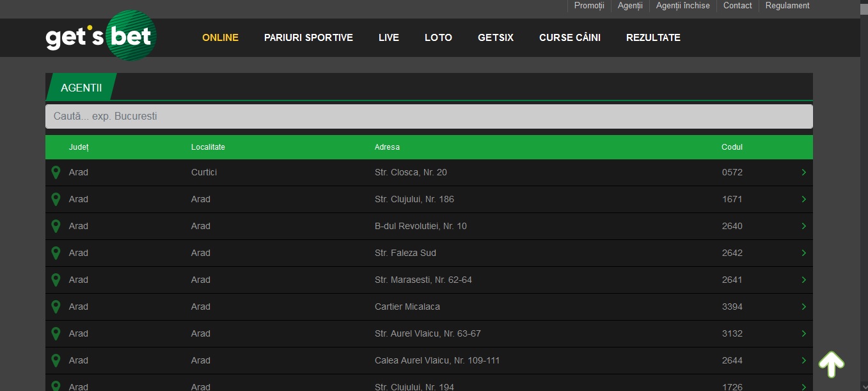
Task: Open CURSE CÂINI section
Action: 570,38
